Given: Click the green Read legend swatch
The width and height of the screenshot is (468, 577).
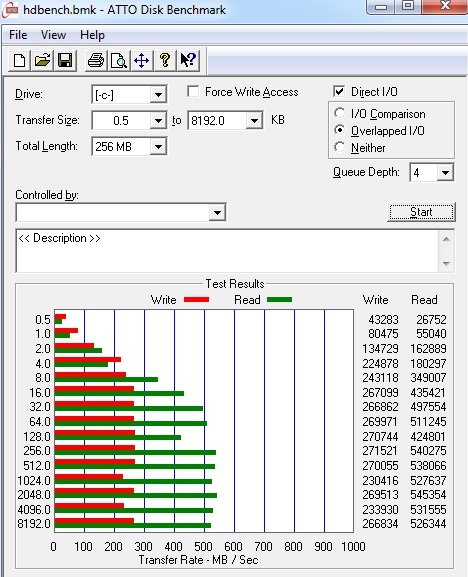Looking at the screenshot, I should pos(280,300).
